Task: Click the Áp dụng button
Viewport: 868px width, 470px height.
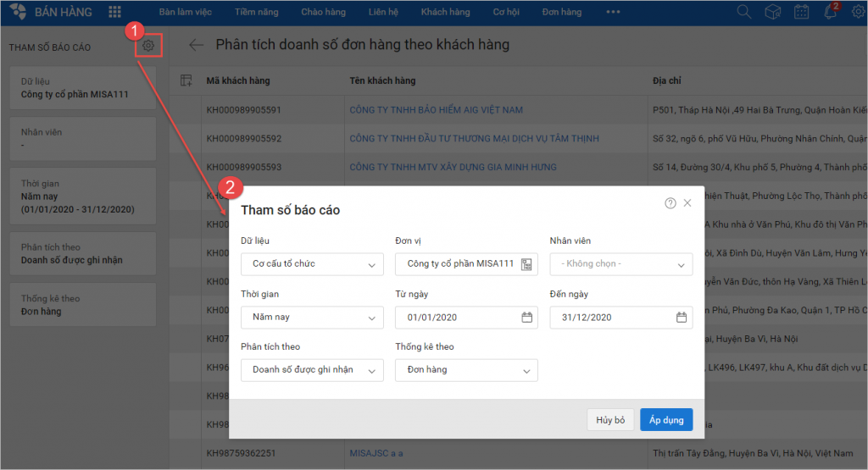Action: (666, 420)
